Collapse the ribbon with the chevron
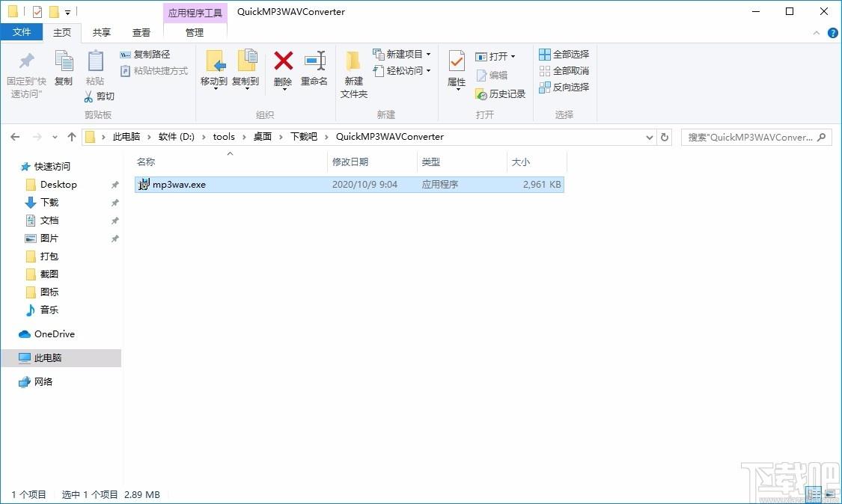Image resolution: width=842 pixels, height=504 pixels. point(817,33)
